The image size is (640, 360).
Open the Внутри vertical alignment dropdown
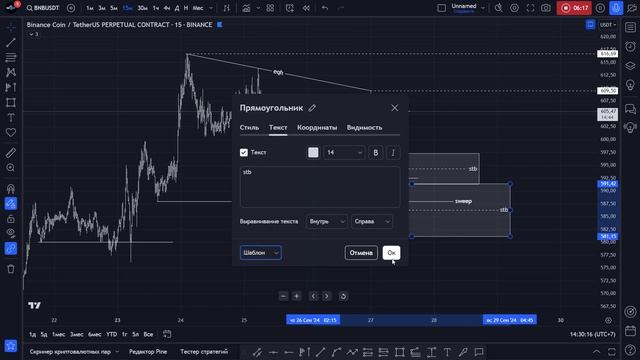pos(327,222)
